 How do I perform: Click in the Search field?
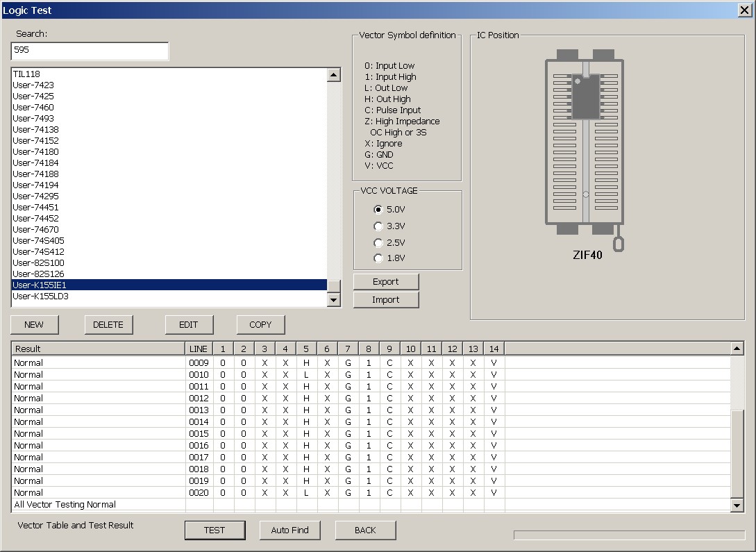(90, 51)
